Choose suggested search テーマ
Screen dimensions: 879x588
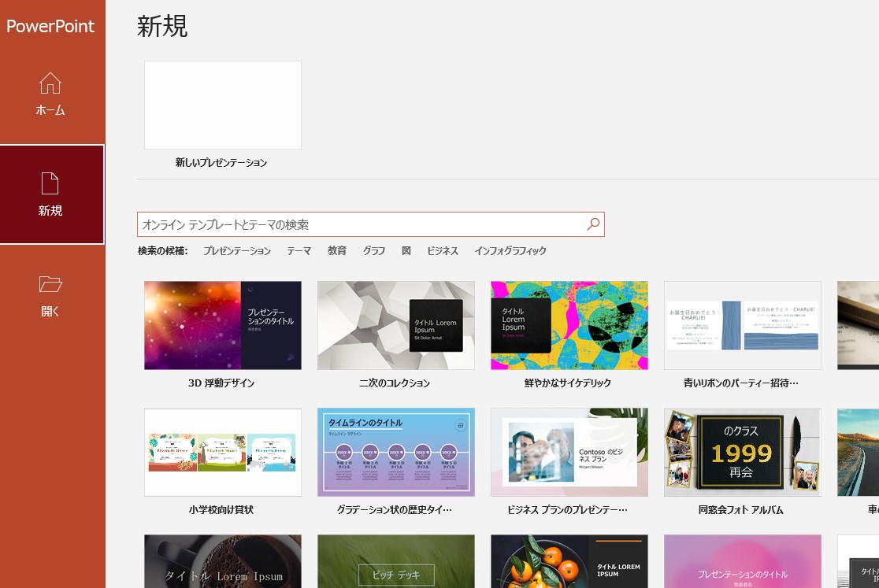tap(299, 251)
